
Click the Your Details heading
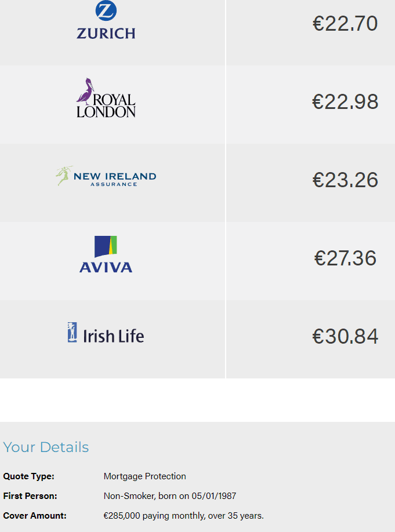(x=46, y=447)
